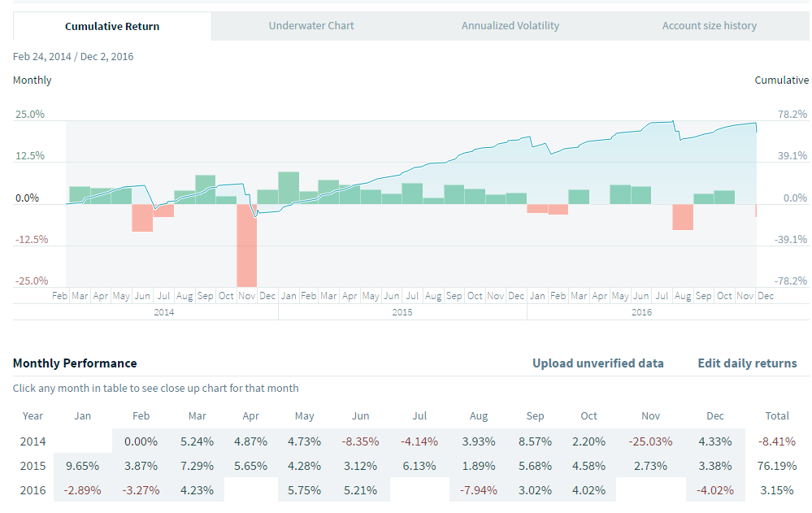Click the May 2016 cell showing 5.75%
This screenshot has height=513, width=812.
click(x=304, y=490)
